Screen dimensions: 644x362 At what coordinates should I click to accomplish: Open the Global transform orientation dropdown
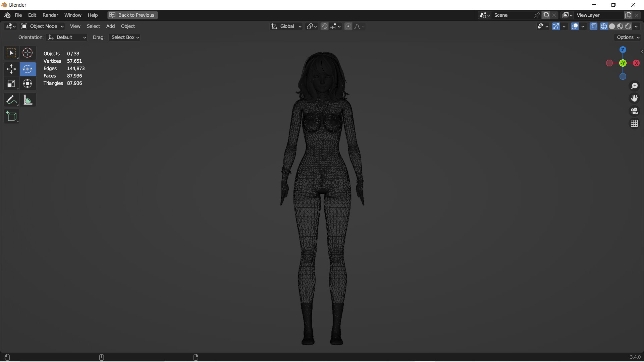pos(286,26)
